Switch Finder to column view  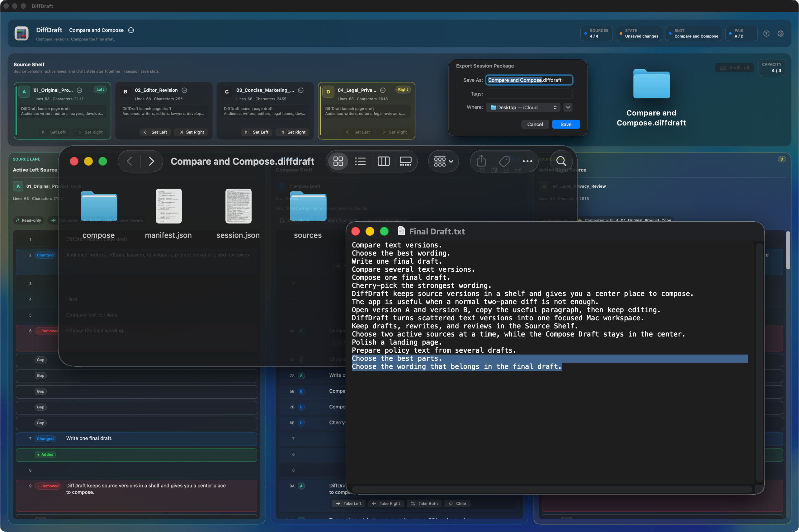pos(383,161)
